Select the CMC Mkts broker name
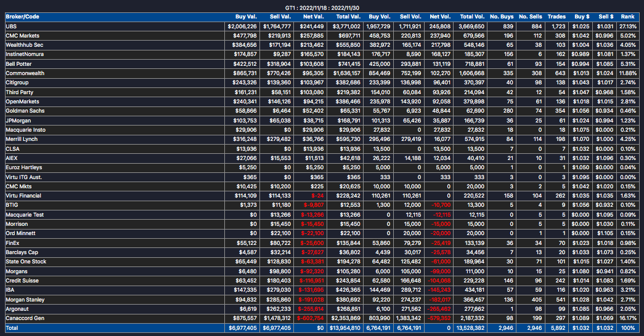Viewport: 644px width, 336px height. pyautogui.click(x=18, y=186)
